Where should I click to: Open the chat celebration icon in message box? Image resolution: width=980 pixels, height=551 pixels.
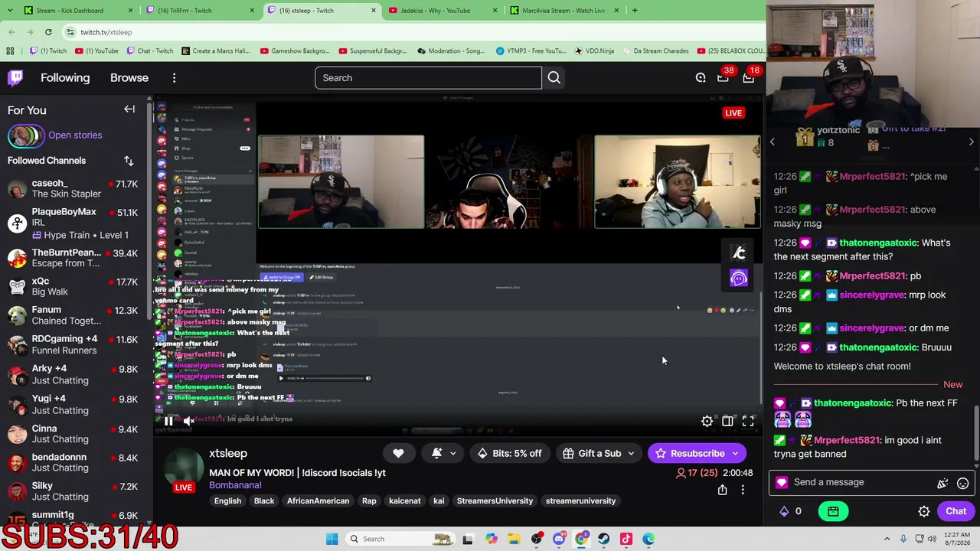(x=942, y=483)
